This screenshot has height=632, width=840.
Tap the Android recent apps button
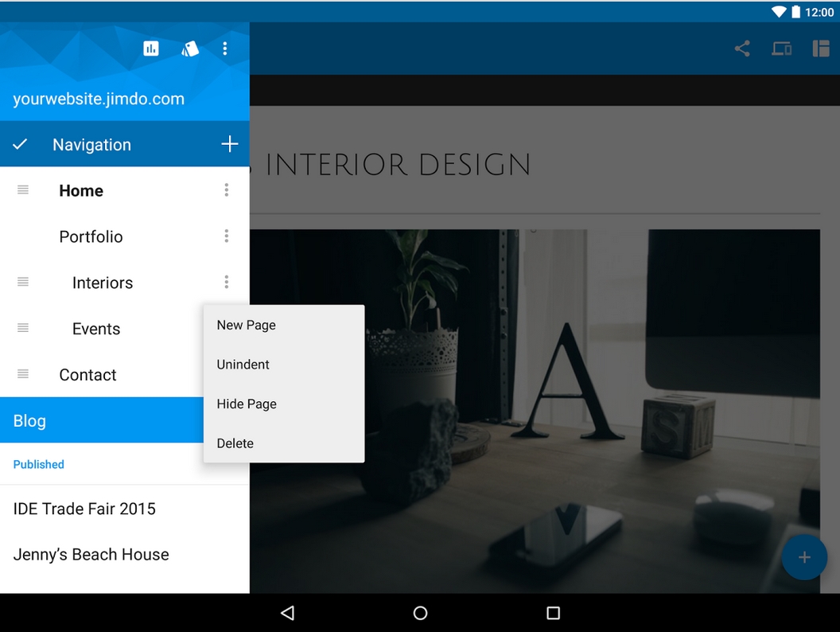pos(554,613)
